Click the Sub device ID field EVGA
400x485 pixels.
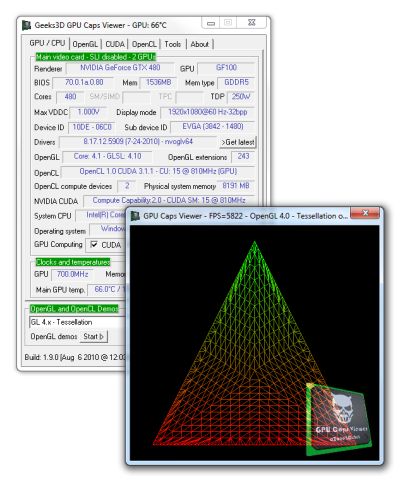point(213,127)
